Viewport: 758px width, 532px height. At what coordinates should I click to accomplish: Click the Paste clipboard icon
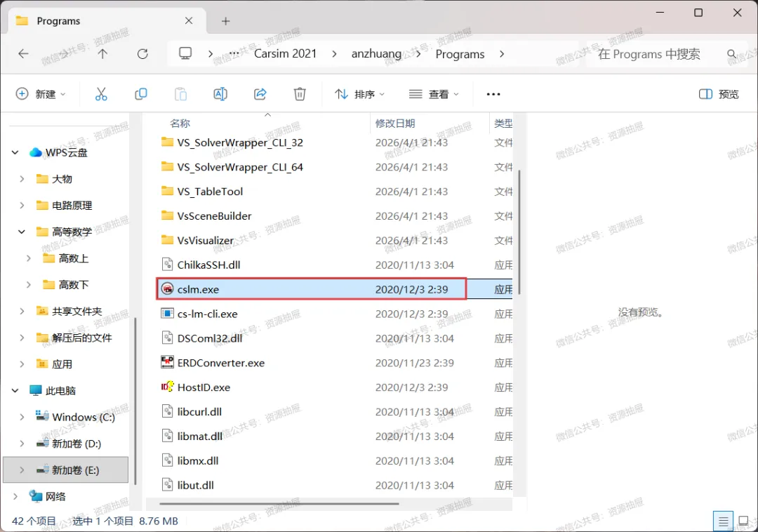click(181, 94)
